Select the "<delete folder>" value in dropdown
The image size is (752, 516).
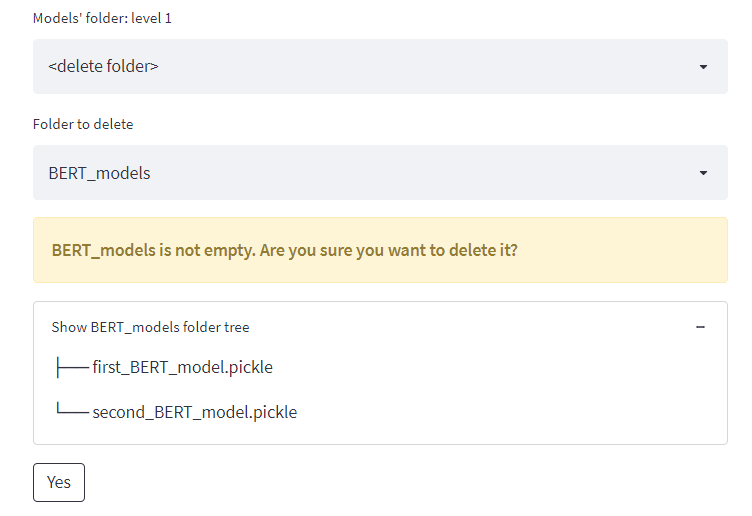pos(104,67)
